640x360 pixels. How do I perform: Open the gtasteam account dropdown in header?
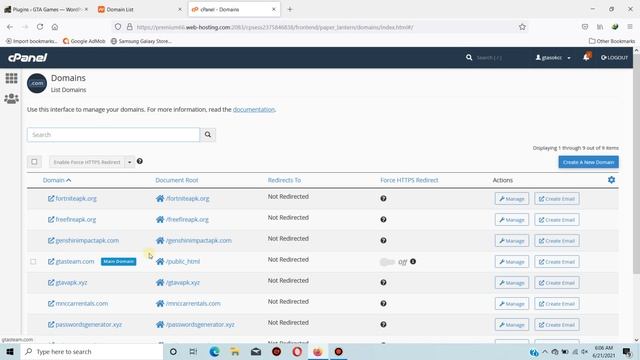pyautogui.click(x=553, y=58)
